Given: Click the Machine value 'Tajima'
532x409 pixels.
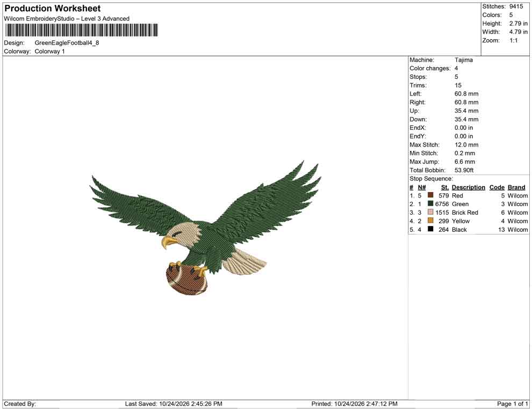Looking at the screenshot, I should point(463,60).
